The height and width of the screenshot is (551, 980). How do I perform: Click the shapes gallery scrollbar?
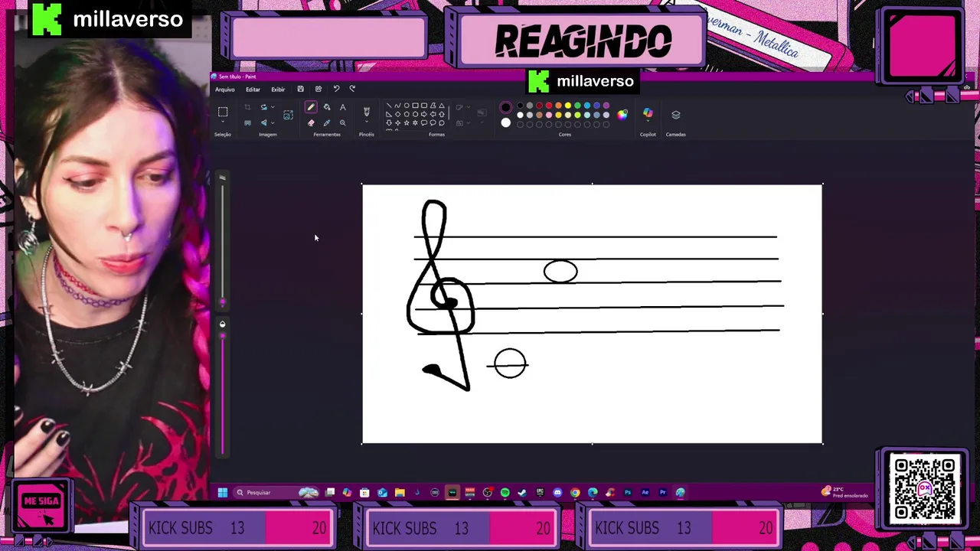[449, 113]
